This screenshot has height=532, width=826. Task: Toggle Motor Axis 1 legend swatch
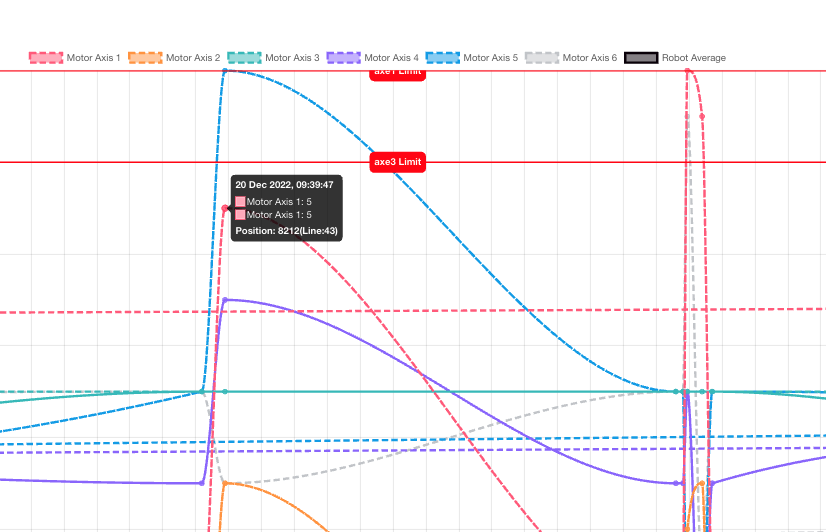(46, 58)
